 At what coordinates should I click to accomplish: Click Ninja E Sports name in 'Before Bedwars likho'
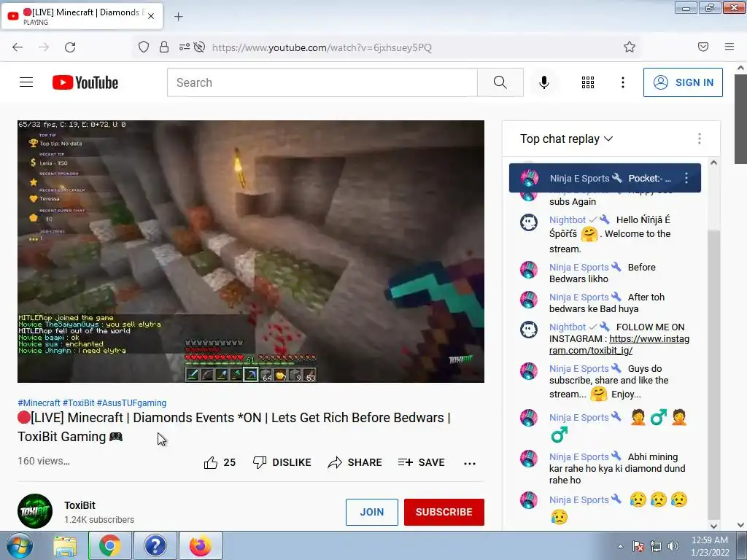(578, 267)
